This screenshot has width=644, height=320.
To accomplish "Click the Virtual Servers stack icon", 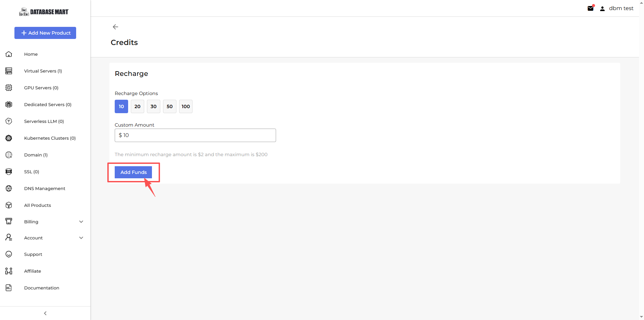I will 9,71.
